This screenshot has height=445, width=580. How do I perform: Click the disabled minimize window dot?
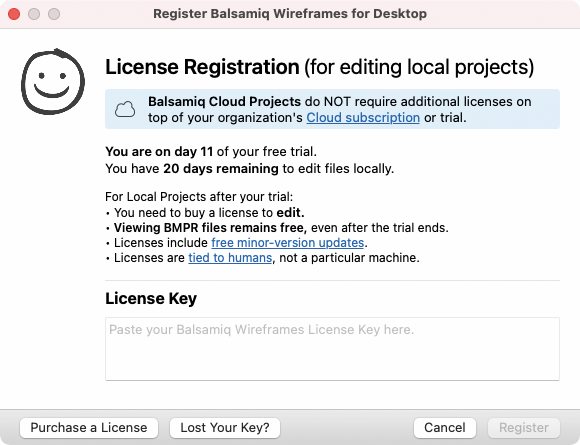click(34, 14)
